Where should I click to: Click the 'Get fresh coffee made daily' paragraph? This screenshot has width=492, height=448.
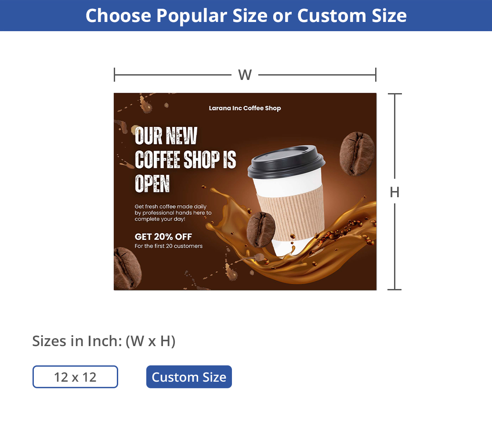173,213
